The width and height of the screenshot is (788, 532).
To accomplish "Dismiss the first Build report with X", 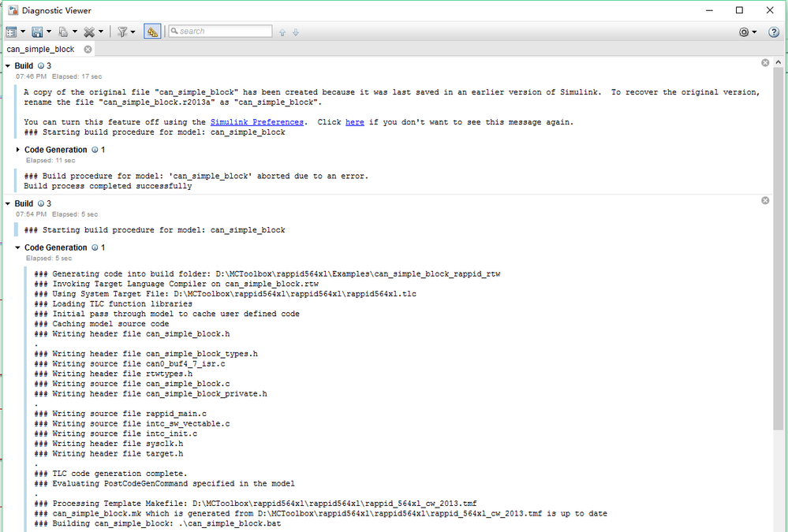I will point(765,63).
